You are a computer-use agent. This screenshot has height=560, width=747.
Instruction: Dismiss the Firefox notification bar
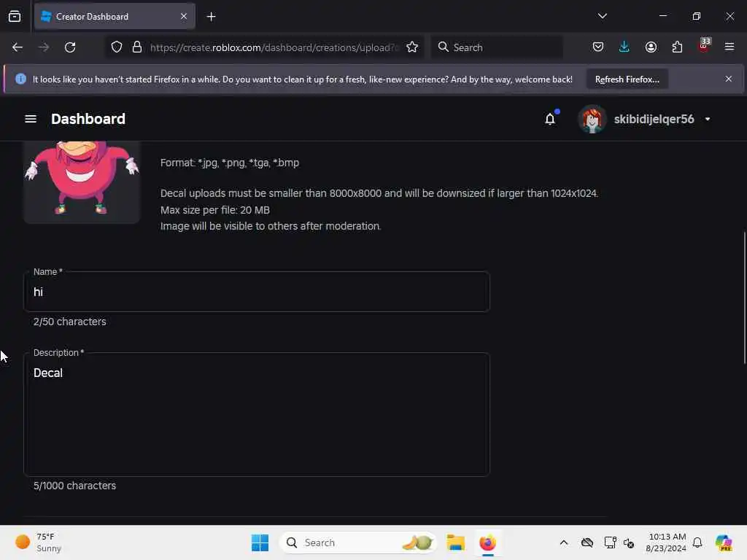[729, 79]
